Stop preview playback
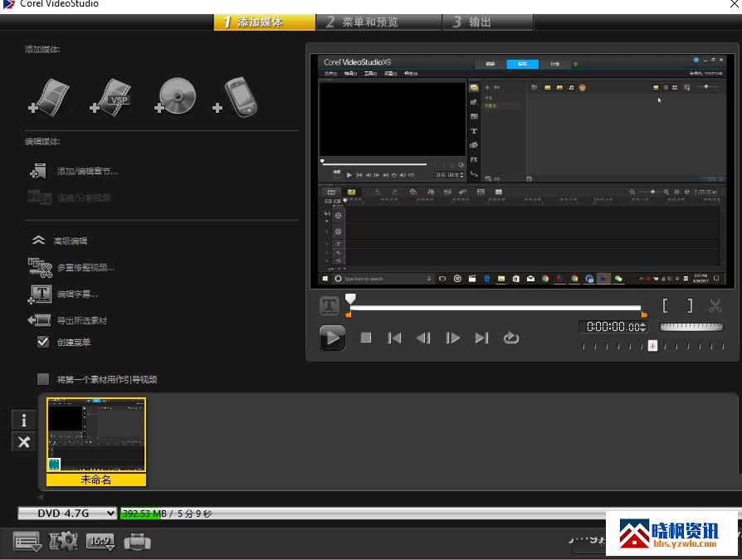This screenshot has height=560, width=742. coord(366,338)
